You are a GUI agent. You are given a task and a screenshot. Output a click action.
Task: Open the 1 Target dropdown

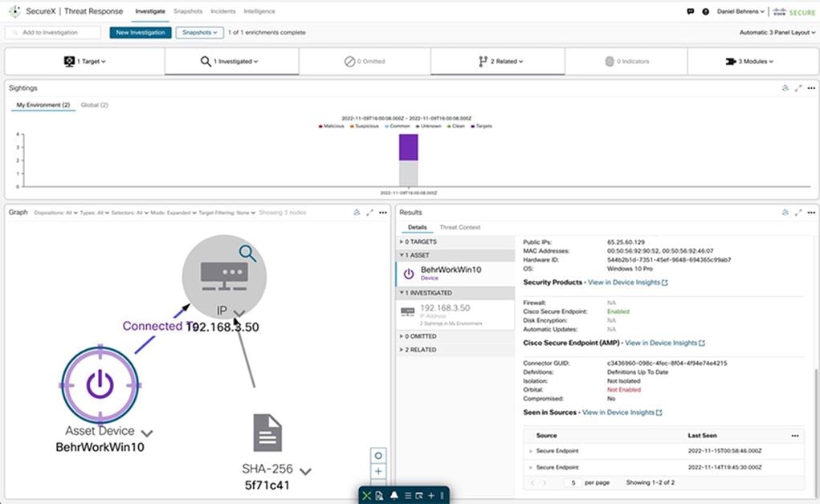[x=84, y=62]
